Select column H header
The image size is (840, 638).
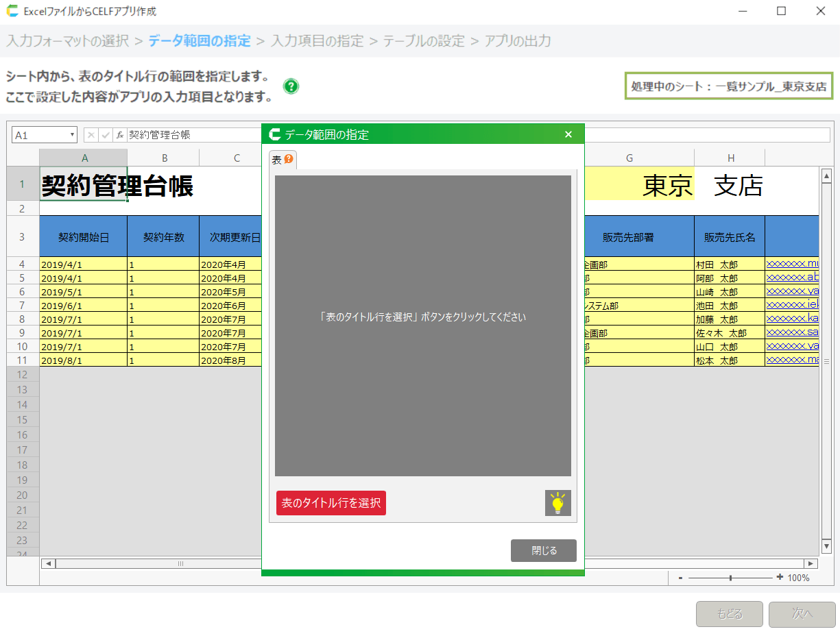730,158
